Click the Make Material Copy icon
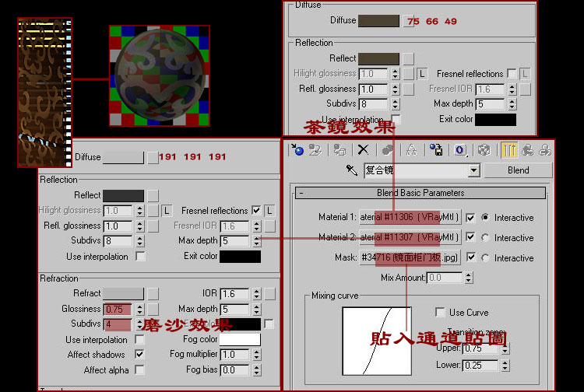Image resolution: width=584 pixels, height=392 pixels. point(387,149)
